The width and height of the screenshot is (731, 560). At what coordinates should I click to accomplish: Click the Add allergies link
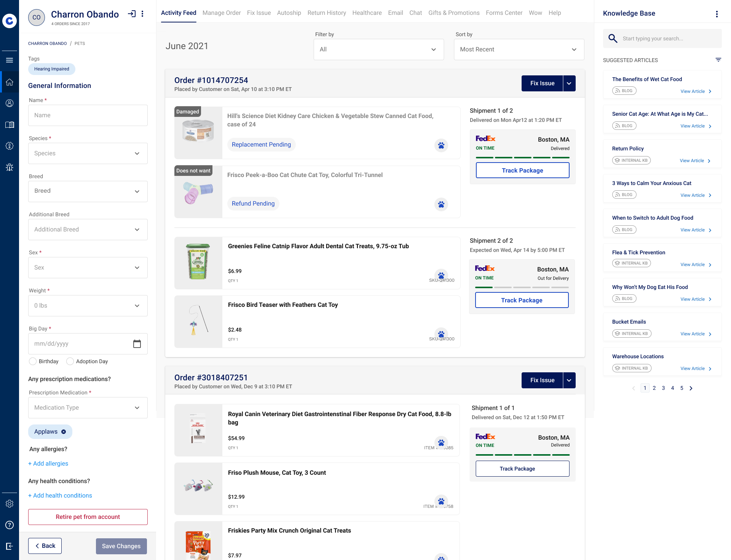48,463
